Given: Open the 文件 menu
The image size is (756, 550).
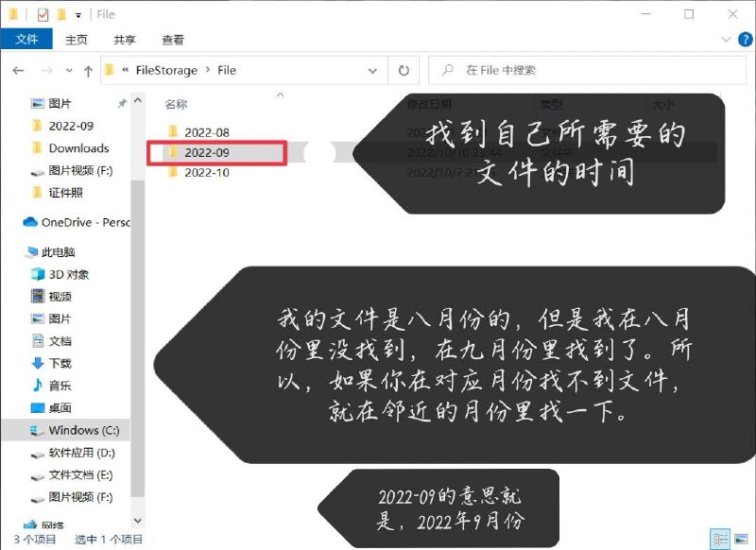Looking at the screenshot, I should coord(27,40).
